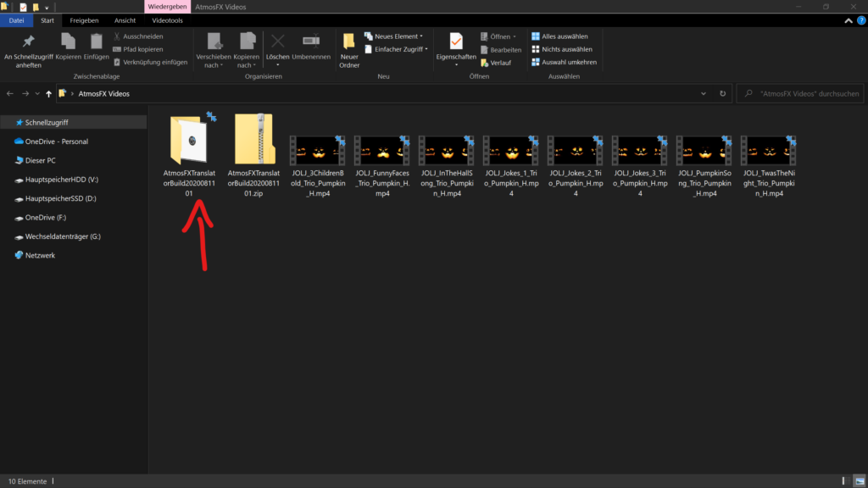Click Auswahl umkehren

click(x=564, y=62)
